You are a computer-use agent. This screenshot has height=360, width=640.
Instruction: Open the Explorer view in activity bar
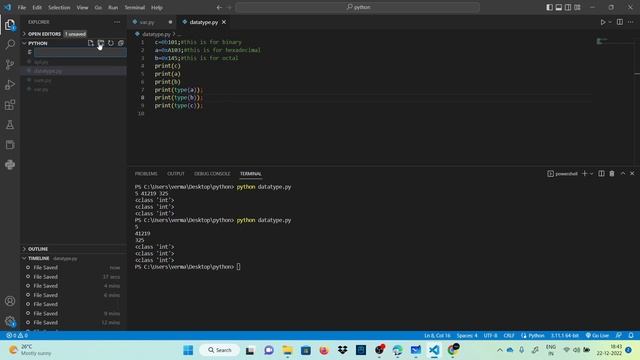[x=10, y=25]
